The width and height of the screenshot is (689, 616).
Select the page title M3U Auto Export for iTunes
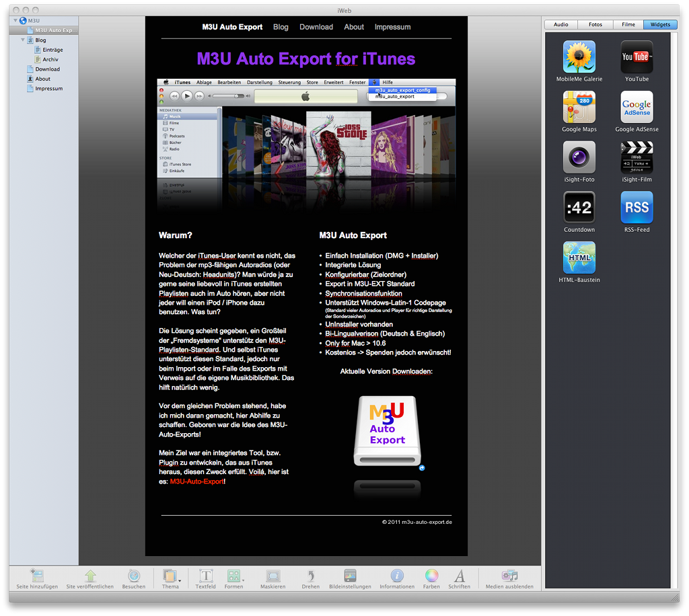click(x=306, y=59)
